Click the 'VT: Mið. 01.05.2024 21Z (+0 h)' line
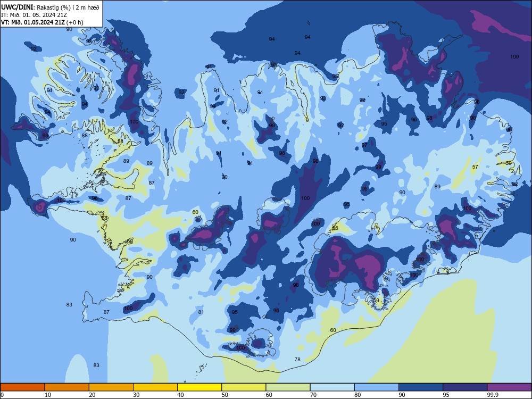 click(42, 22)
